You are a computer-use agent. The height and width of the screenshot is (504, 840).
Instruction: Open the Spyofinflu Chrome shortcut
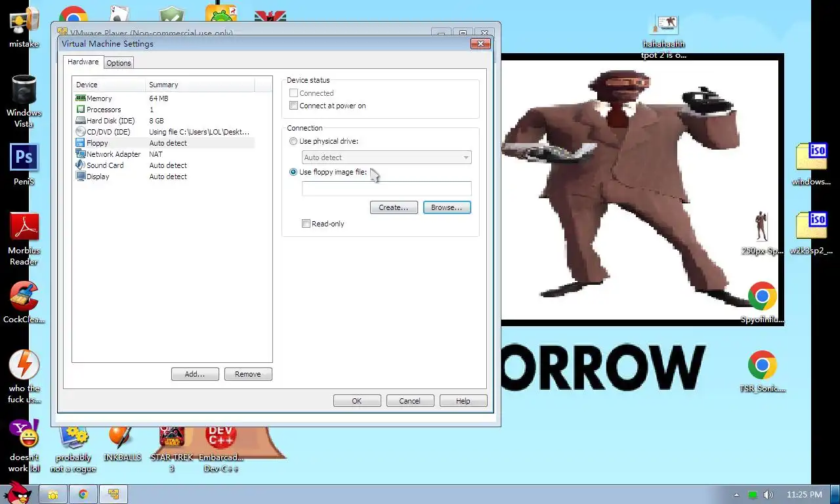pos(762,297)
